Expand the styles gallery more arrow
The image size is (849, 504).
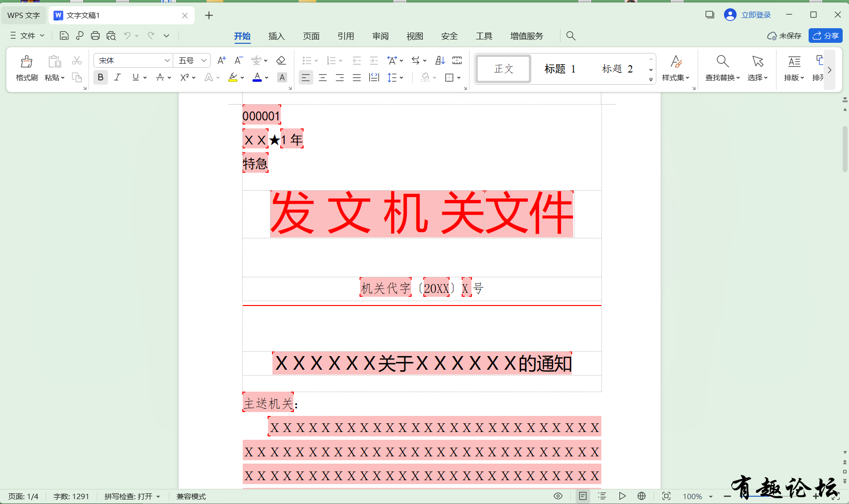(x=651, y=79)
